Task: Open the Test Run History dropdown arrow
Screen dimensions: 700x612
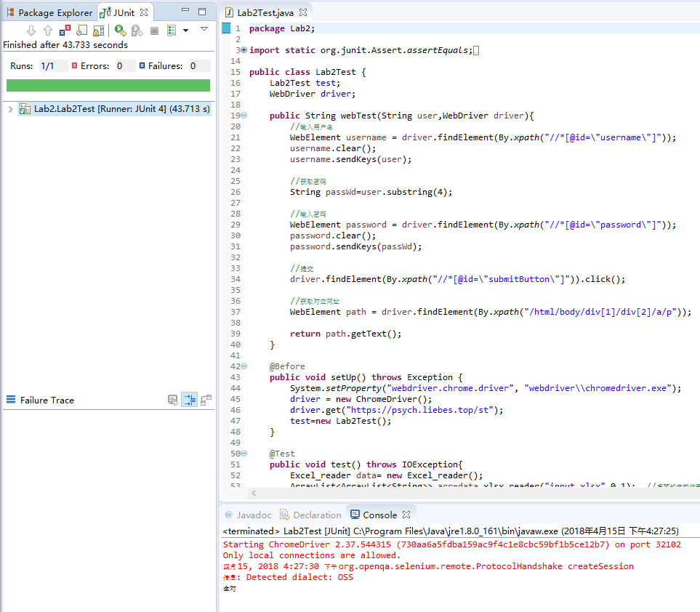Action: [x=185, y=31]
